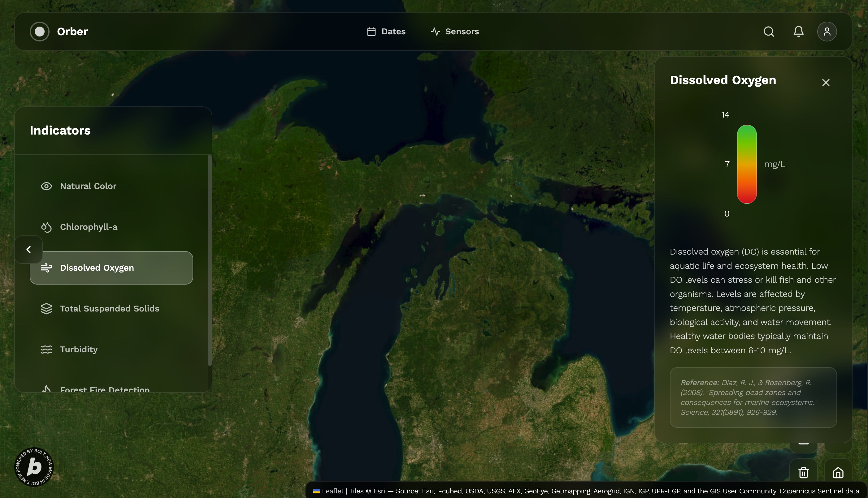Collapse the Indicators panel with chevron
This screenshot has width=868, height=498.
click(29, 250)
